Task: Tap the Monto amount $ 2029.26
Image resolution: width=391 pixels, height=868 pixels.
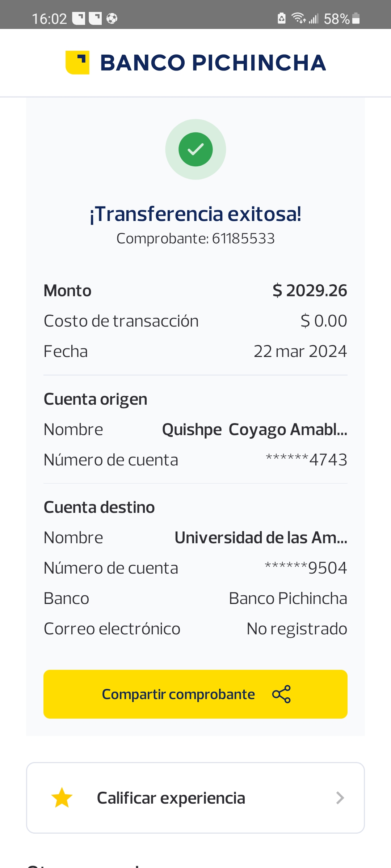Action: [310, 291]
